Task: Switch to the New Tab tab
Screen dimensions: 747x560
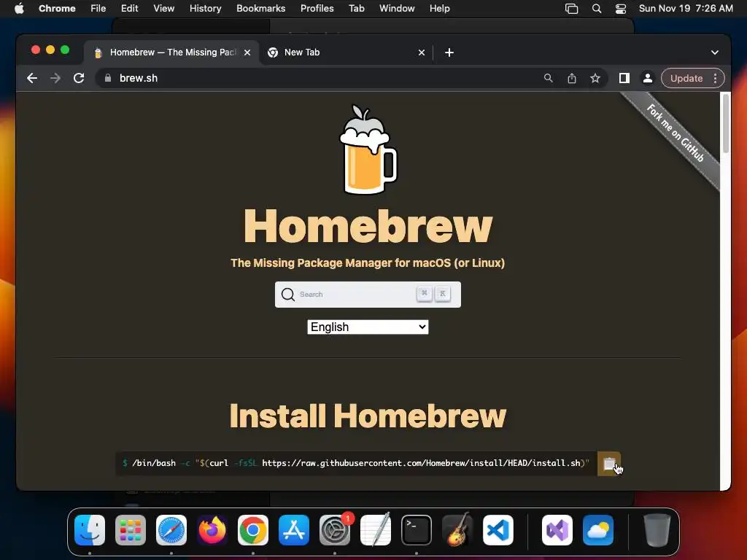Action: tap(345, 52)
